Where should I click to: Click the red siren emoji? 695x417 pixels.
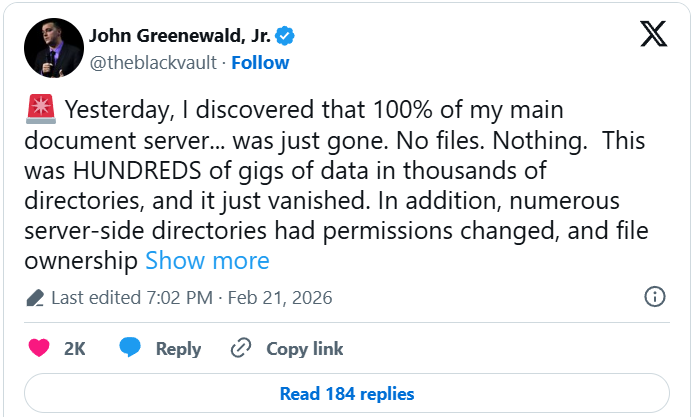[37, 106]
